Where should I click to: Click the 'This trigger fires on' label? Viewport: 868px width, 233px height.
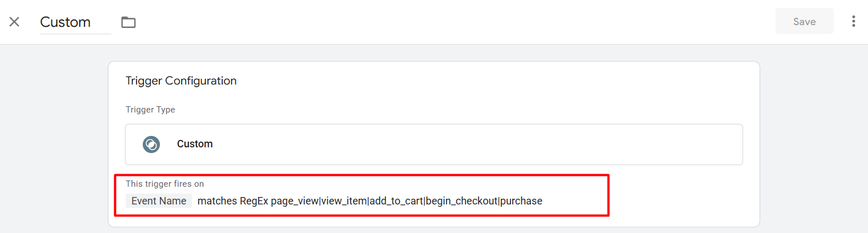[x=164, y=184]
